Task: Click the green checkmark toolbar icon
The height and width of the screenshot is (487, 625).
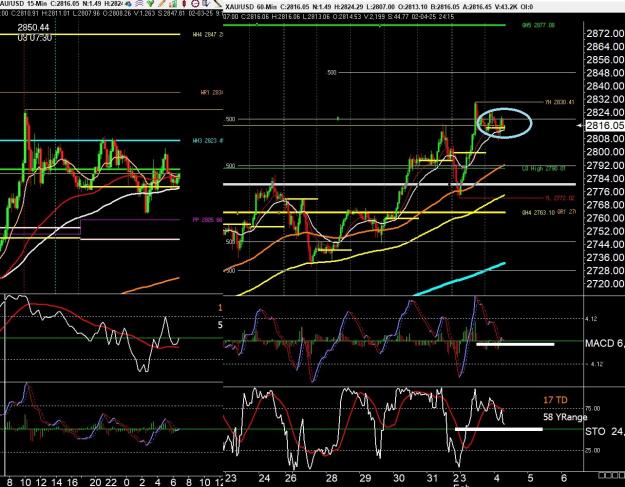Action: (x=150, y=3)
